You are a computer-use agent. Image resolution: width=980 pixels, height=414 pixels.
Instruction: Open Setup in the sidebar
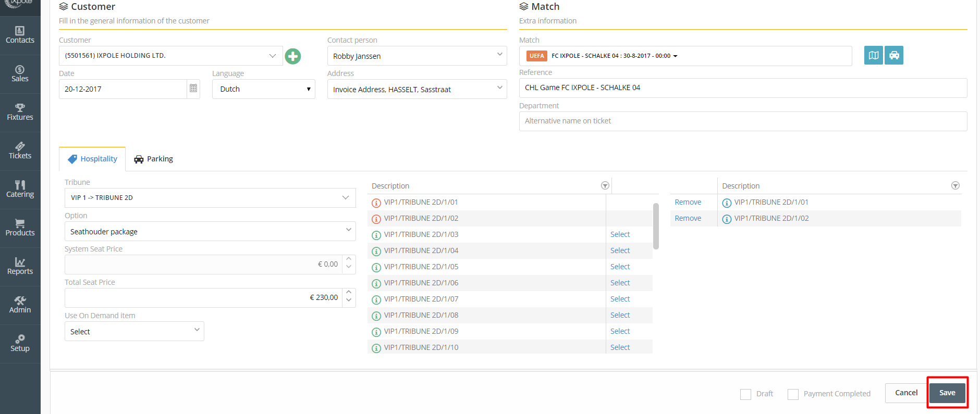pos(20,344)
